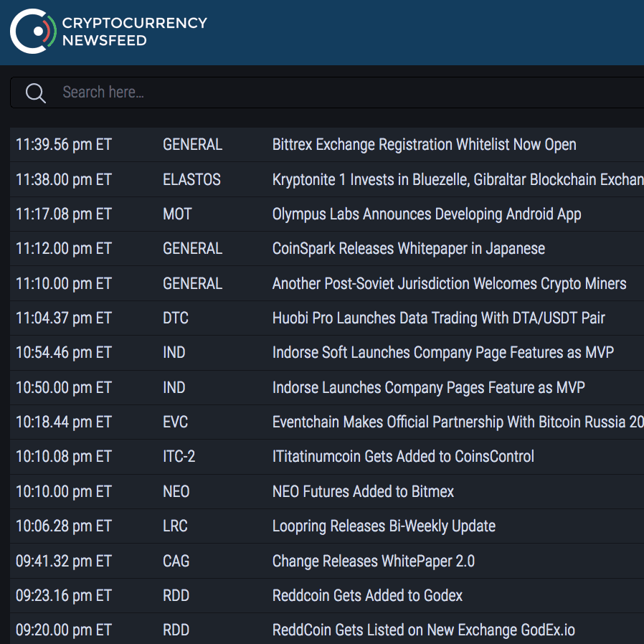Open 'CoinSpark Releases Whitepaper in Japanese' headline

(409, 248)
